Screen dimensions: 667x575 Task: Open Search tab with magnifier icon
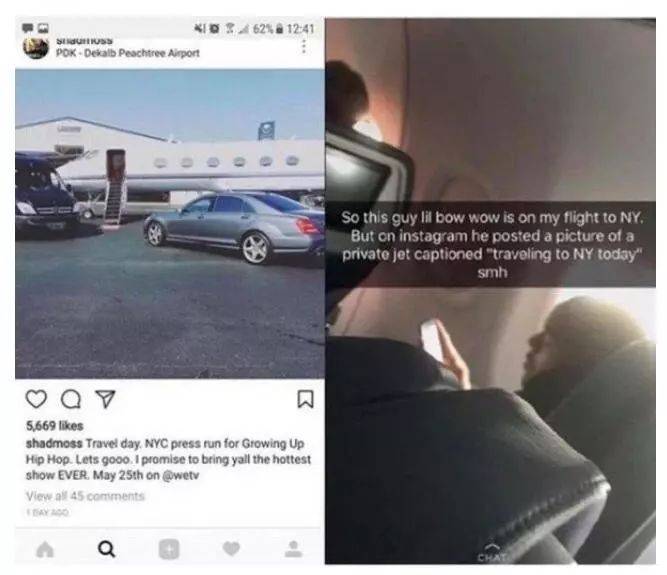pos(106,549)
